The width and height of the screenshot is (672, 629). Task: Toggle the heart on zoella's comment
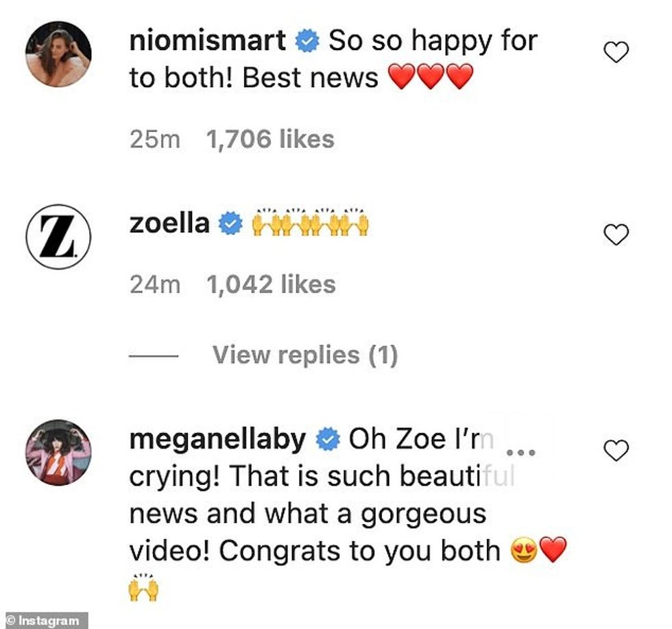point(615,235)
